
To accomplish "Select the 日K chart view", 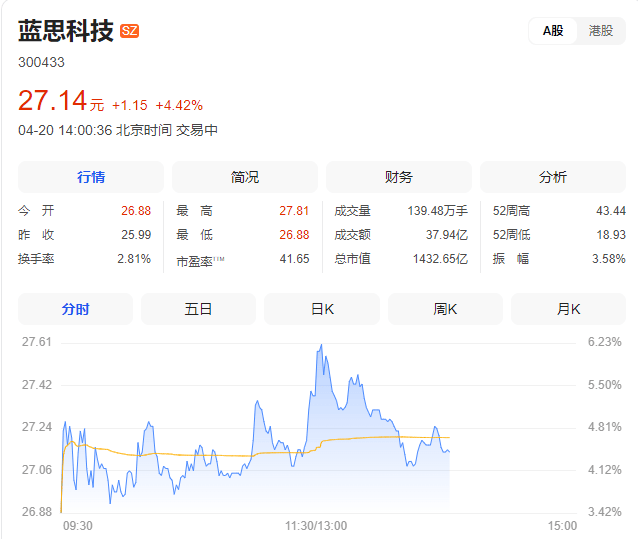I will (322, 309).
